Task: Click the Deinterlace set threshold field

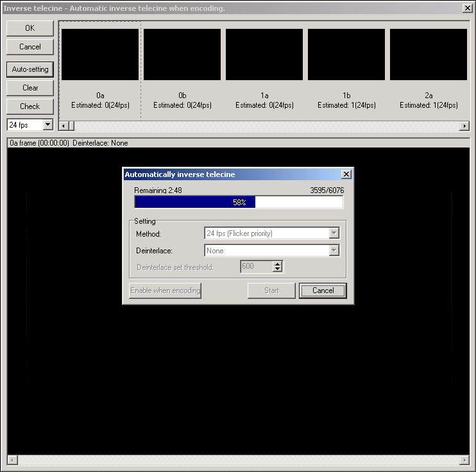Action: pyautogui.click(x=257, y=267)
